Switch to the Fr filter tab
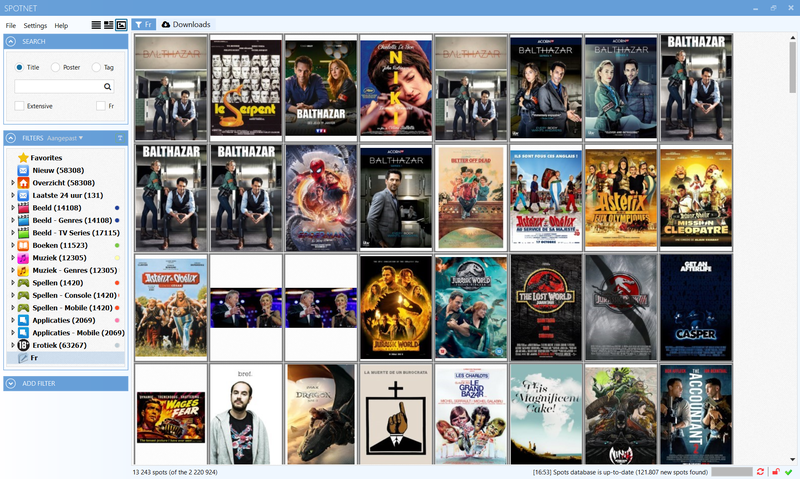The height and width of the screenshot is (479, 800). 143,24
